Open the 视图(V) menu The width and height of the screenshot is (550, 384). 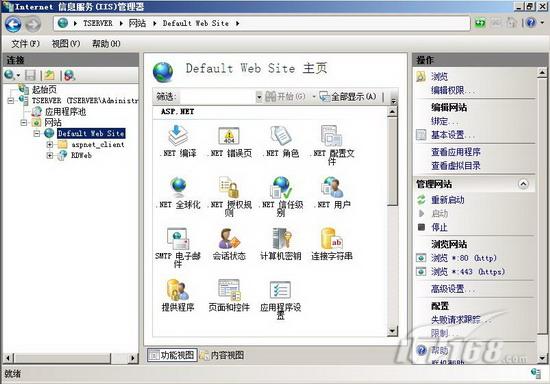coord(66,44)
